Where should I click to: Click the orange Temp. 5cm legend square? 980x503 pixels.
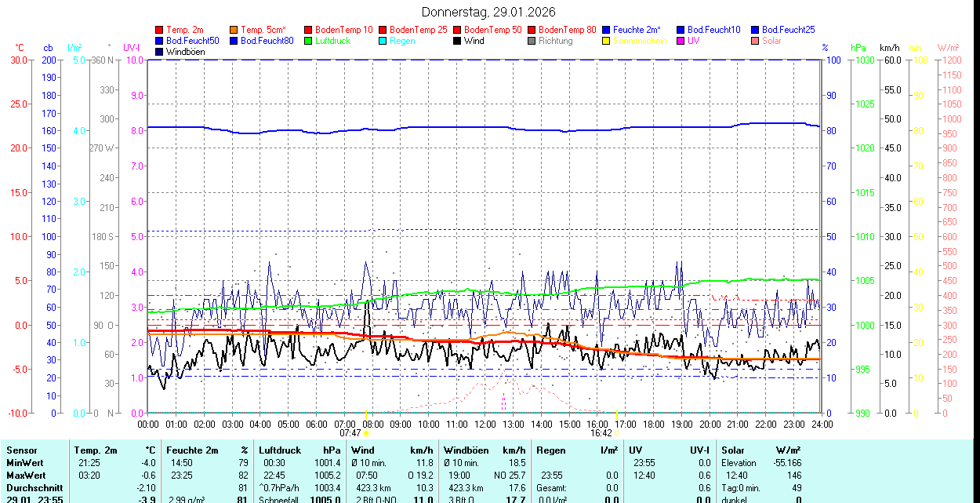(234, 30)
